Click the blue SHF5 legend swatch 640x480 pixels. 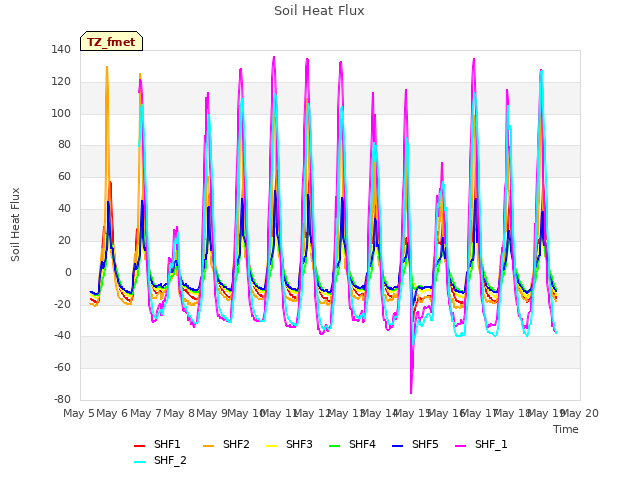click(x=398, y=446)
